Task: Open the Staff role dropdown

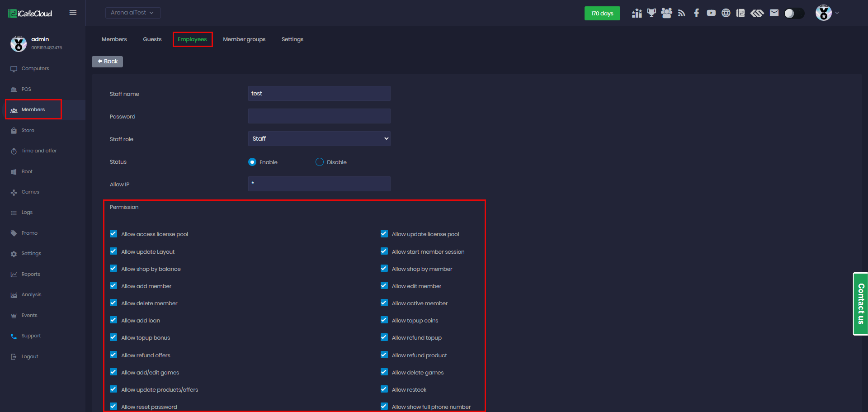Action: tap(319, 139)
